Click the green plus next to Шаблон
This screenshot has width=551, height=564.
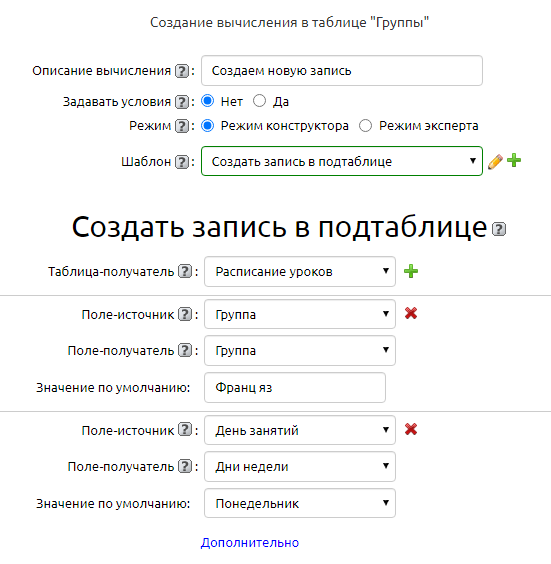coord(514,160)
